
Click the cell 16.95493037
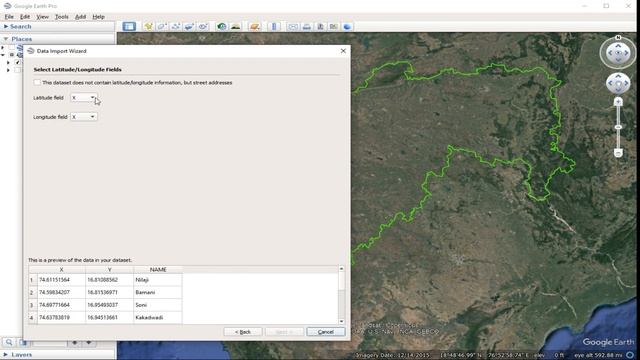[109, 305]
